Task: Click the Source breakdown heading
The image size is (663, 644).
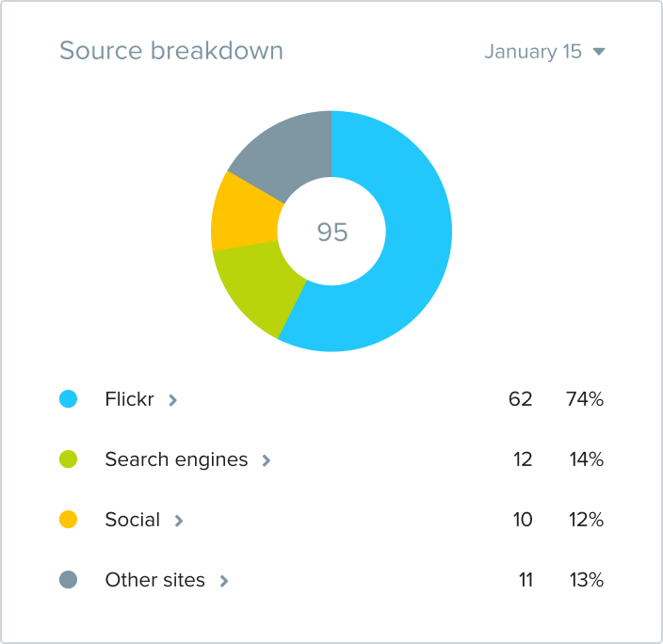Action: pos(171,50)
